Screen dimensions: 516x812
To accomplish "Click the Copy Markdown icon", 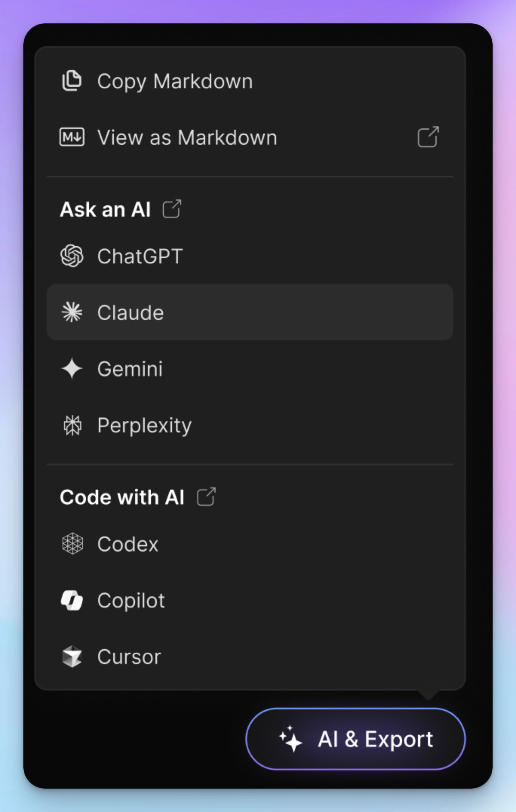I will pyautogui.click(x=72, y=81).
